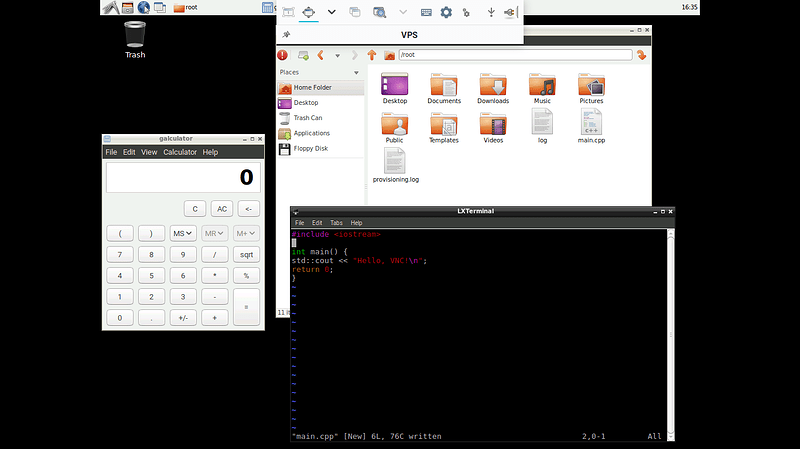Image resolution: width=800 pixels, height=449 pixels.
Task: Open the virtual keyboard icon in VPS toolbar
Action: pyautogui.click(x=426, y=12)
